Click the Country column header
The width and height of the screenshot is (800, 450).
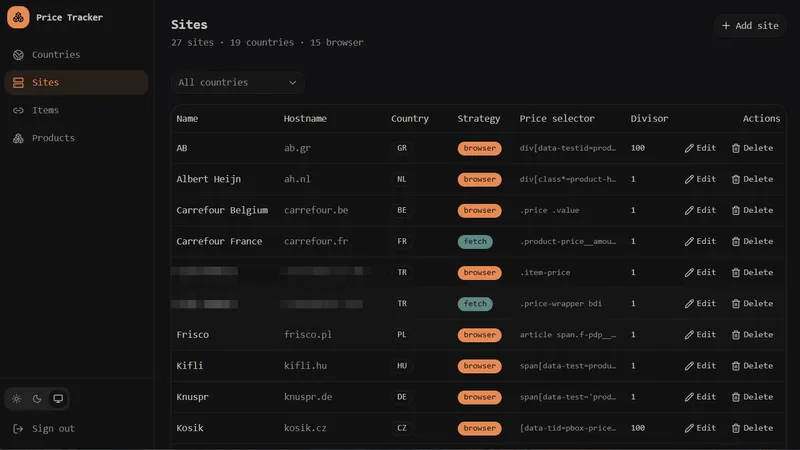tap(410, 118)
